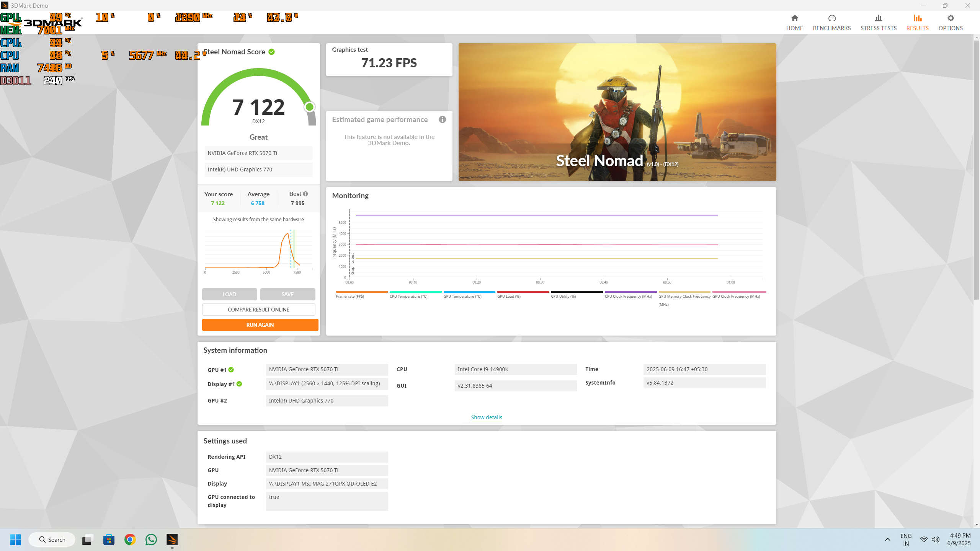This screenshot has height=551, width=980.
Task: Toggle Frame rate (FPS) legend swatch
Action: click(x=361, y=292)
